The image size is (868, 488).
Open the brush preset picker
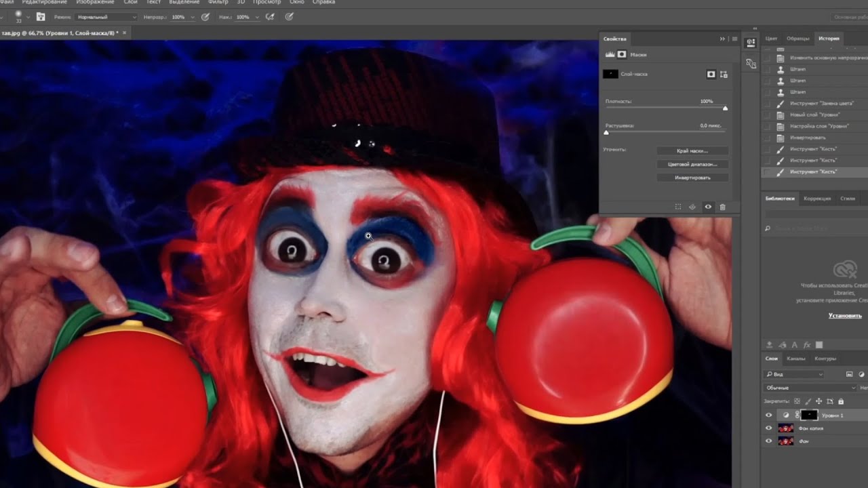(18, 16)
